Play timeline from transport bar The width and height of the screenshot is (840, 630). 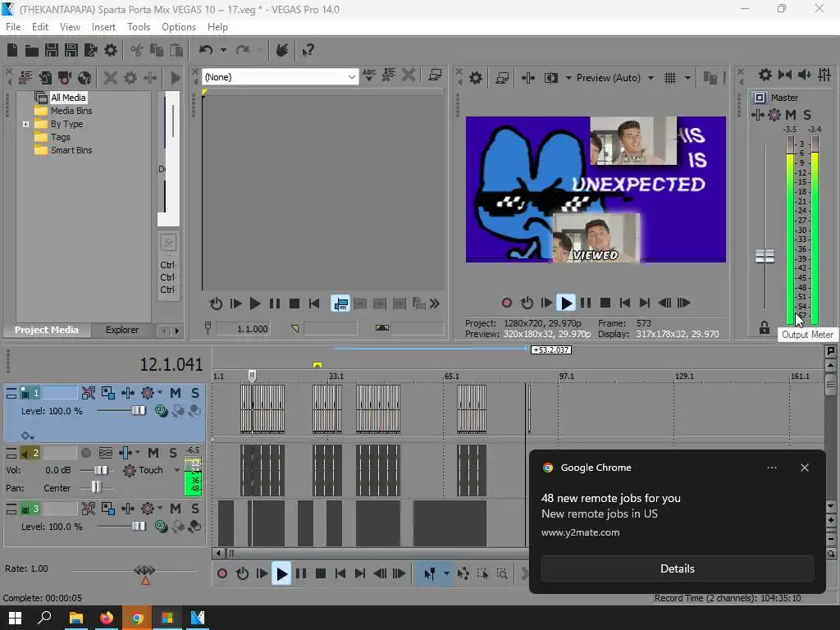(x=281, y=573)
